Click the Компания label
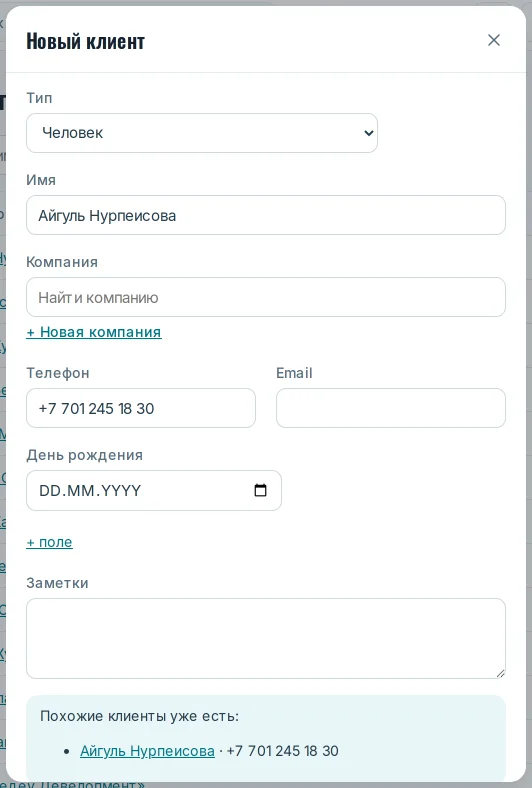This screenshot has height=788, width=532. (x=62, y=262)
